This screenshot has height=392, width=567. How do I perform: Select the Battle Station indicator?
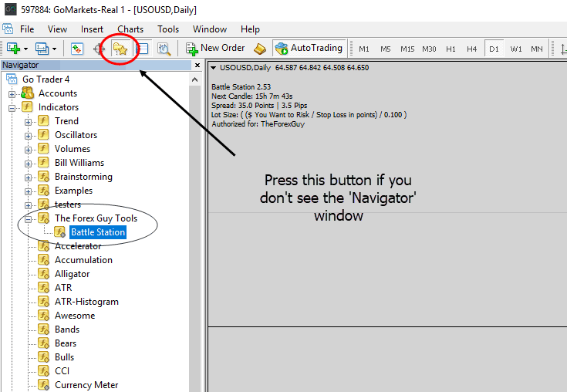pos(98,232)
